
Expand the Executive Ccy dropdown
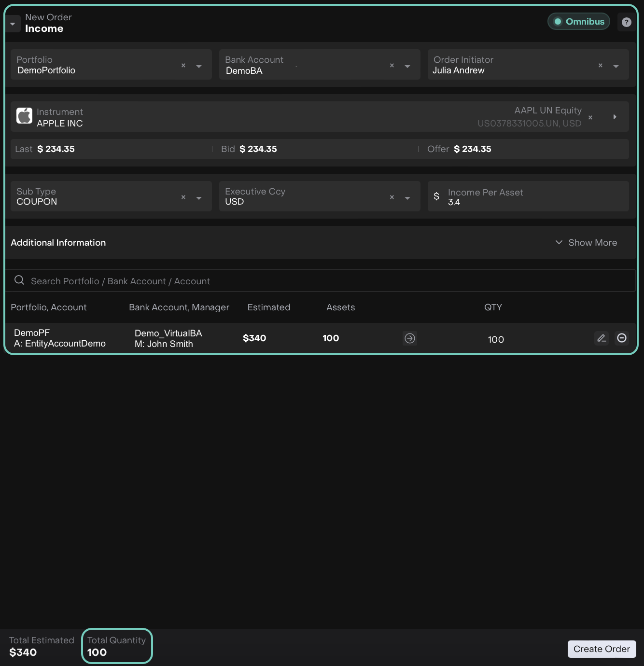pyautogui.click(x=407, y=198)
